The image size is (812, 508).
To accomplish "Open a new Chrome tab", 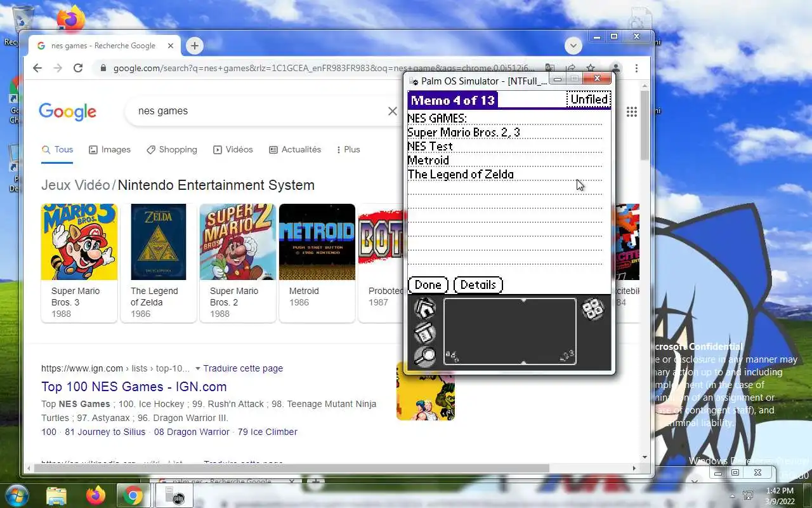I will pos(195,46).
